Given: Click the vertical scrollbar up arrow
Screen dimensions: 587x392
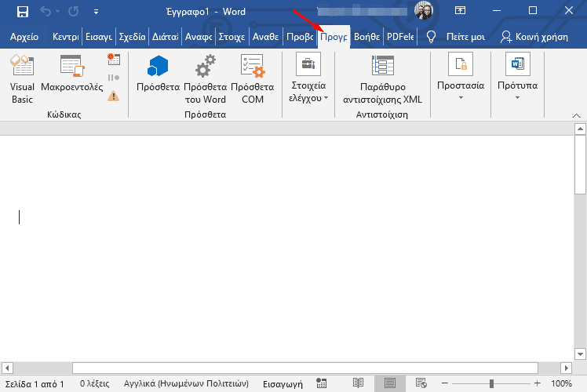Looking at the screenshot, I should [x=580, y=129].
